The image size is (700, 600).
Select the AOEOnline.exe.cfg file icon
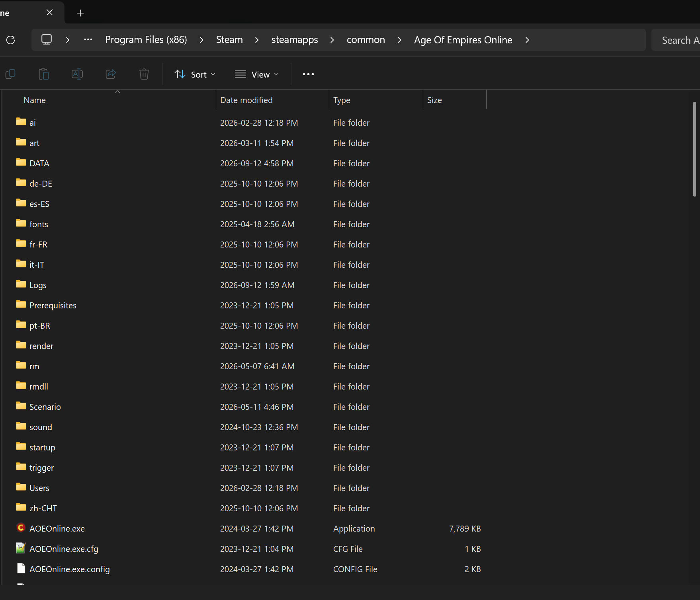[x=21, y=548]
